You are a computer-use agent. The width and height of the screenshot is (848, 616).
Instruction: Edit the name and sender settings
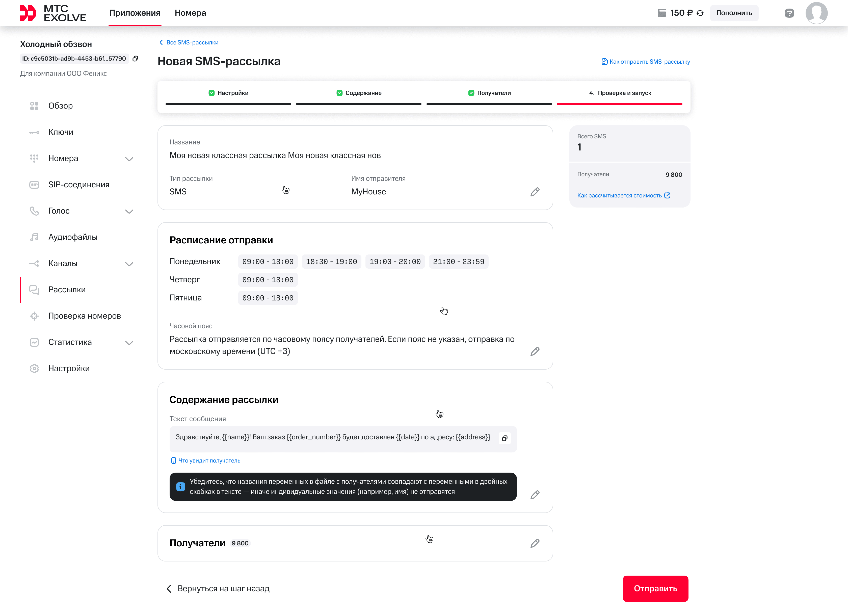tap(535, 192)
